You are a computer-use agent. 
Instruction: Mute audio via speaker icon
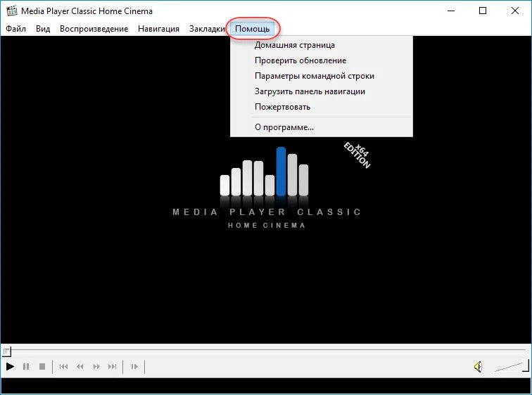tap(478, 367)
